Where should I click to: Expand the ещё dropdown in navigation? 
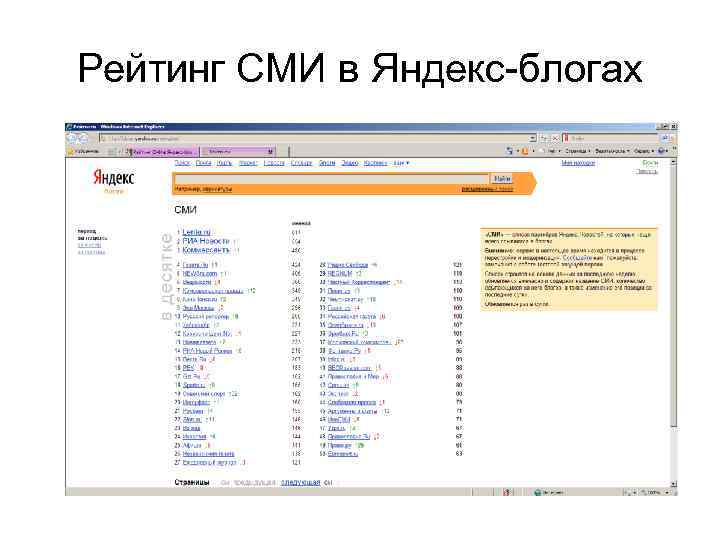click(x=401, y=163)
